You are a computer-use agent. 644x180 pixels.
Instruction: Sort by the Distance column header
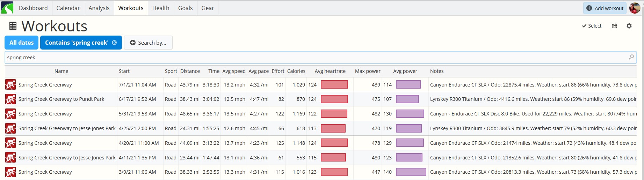pyautogui.click(x=190, y=71)
